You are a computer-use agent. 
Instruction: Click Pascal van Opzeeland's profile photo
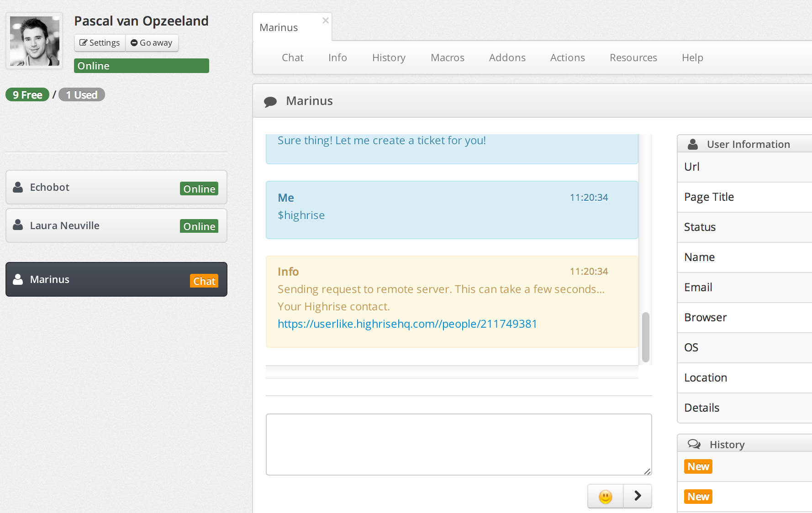point(34,41)
